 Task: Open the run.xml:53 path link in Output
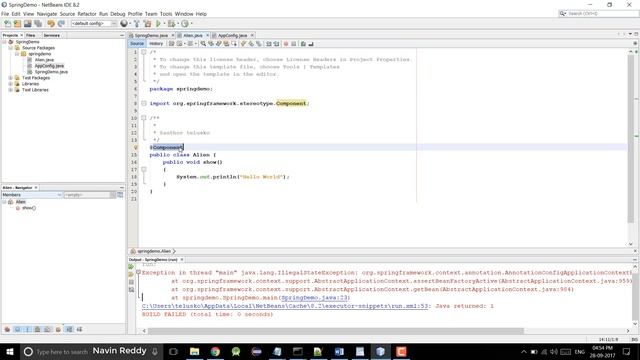click(285, 306)
